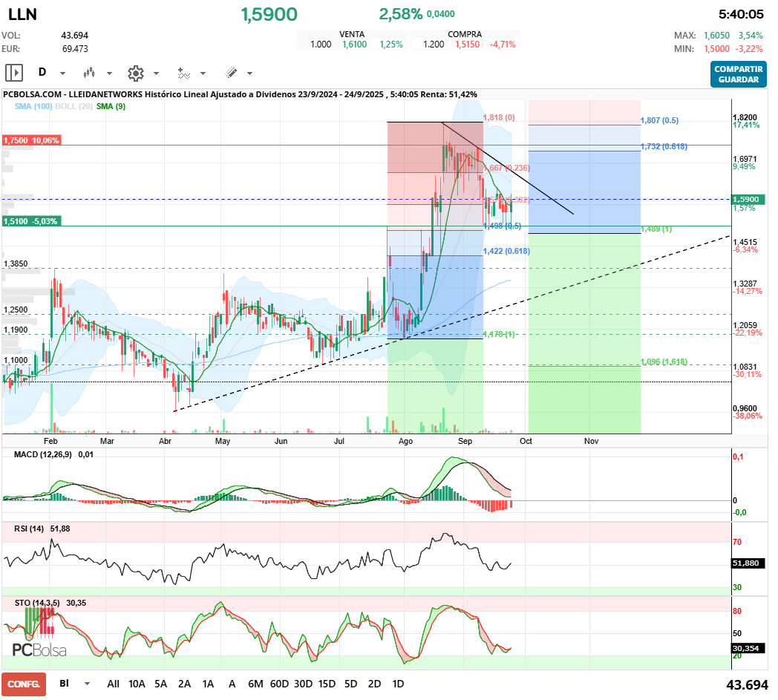778x700 pixels.
Task: Click the Oct month label on time axis
Action: point(526,441)
